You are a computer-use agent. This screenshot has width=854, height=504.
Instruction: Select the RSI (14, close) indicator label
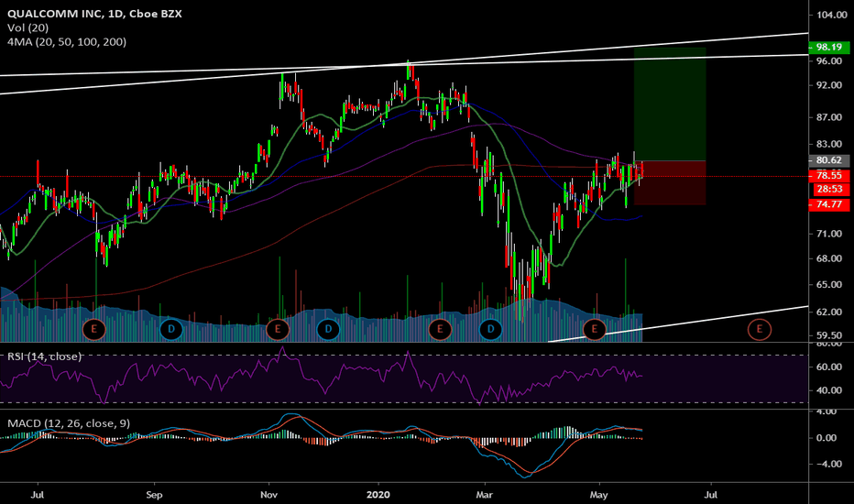tap(44, 356)
